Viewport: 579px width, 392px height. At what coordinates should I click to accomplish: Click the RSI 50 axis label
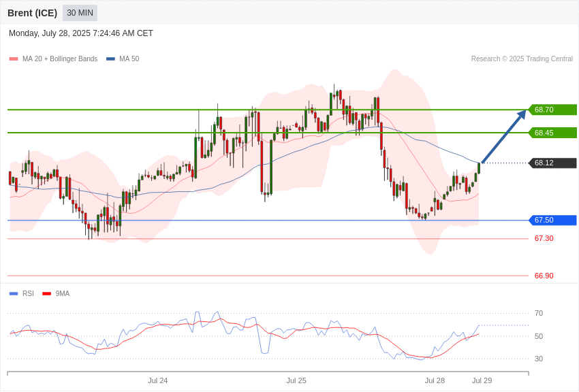point(539,336)
